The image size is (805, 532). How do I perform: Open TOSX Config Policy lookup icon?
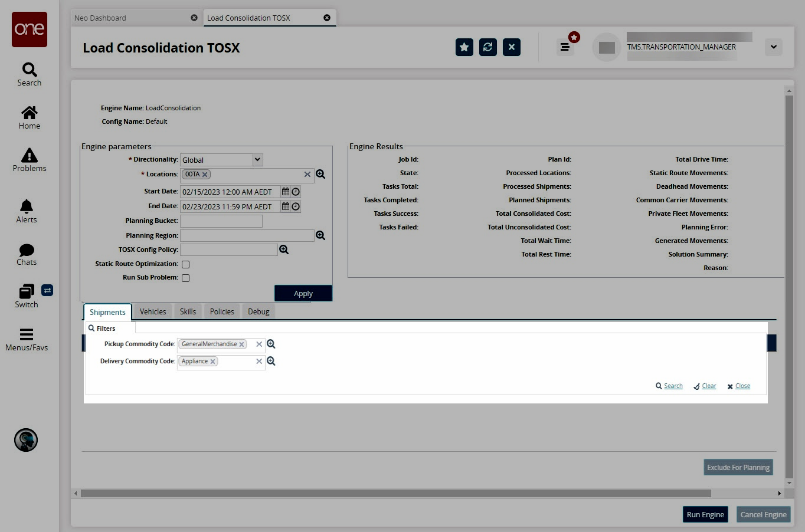point(284,249)
